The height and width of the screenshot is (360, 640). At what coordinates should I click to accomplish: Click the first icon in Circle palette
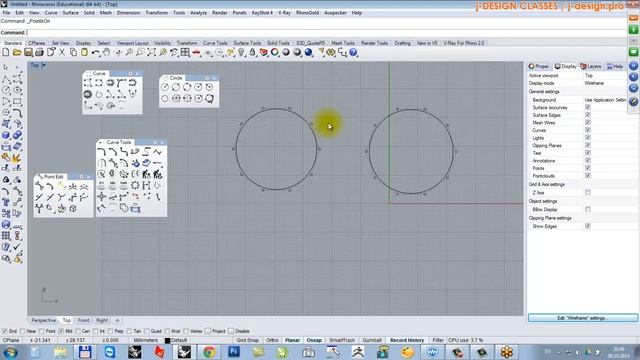click(165, 87)
